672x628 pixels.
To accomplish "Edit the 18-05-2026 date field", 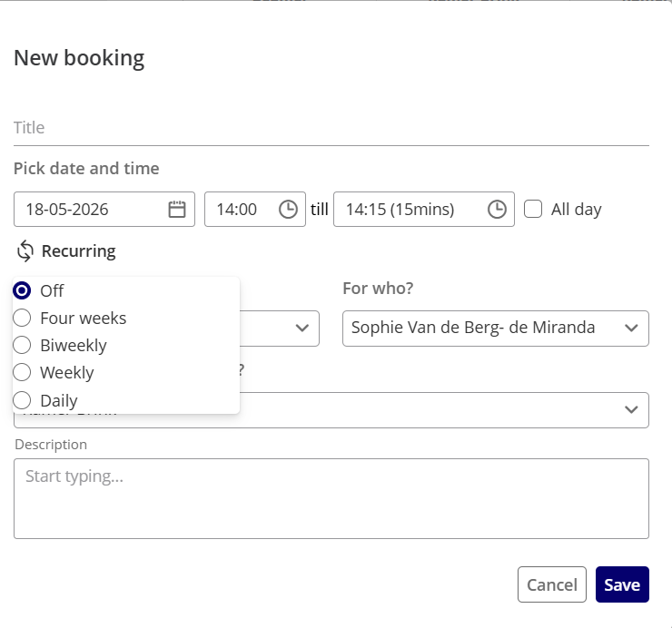I will (x=104, y=210).
